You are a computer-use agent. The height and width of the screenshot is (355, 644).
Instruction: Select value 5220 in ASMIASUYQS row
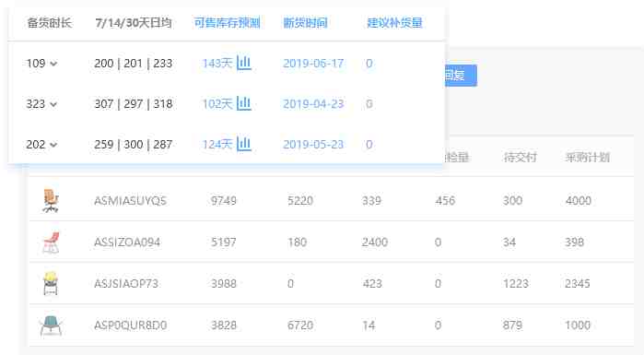click(300, 200)
